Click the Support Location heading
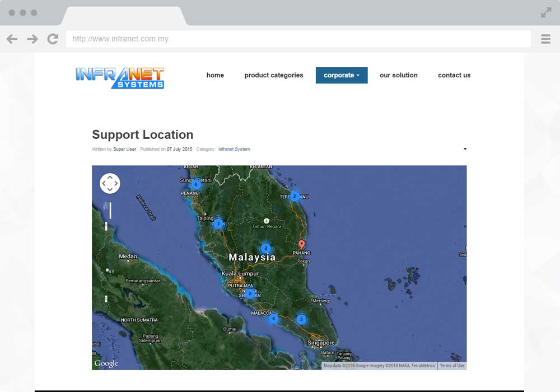Image resolution: width=560 pixels, height=392 pixels. tap(142, 134)
